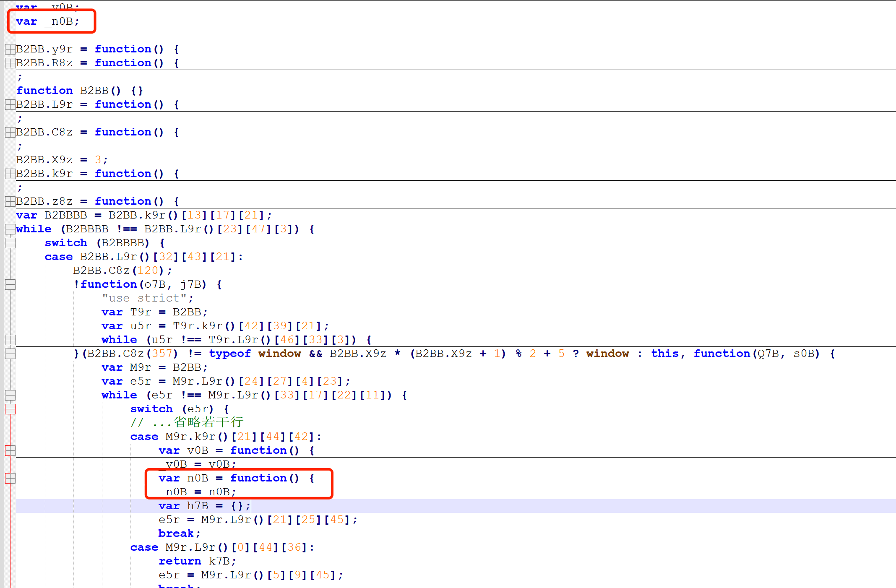Collapse the while (e5r !== ...) loop
The width and height of the screenshot is (896, 588).
click(x=10, y=395)
